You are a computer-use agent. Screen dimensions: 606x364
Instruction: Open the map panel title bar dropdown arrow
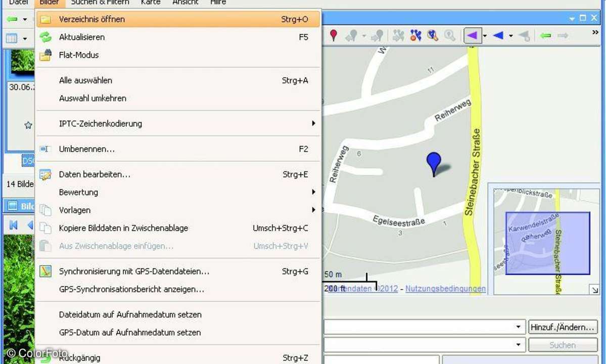coord(572,19)
